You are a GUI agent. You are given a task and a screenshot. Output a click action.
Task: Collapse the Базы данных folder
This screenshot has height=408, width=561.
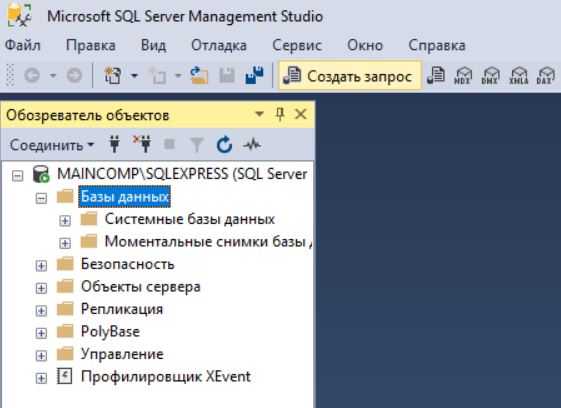(41, 198)
